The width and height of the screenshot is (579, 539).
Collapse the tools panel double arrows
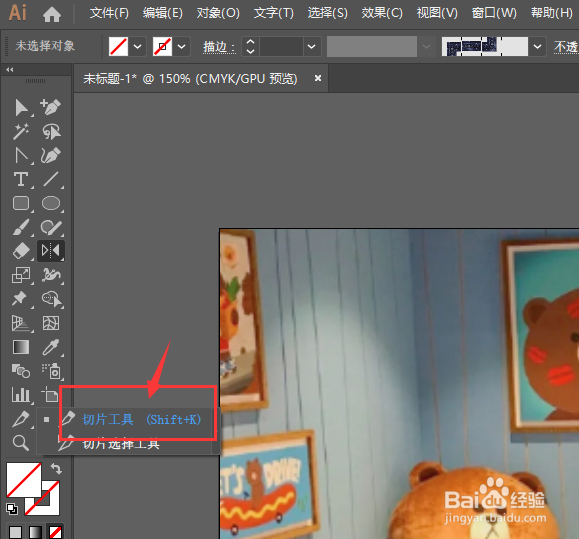click(x=10, y=69)
